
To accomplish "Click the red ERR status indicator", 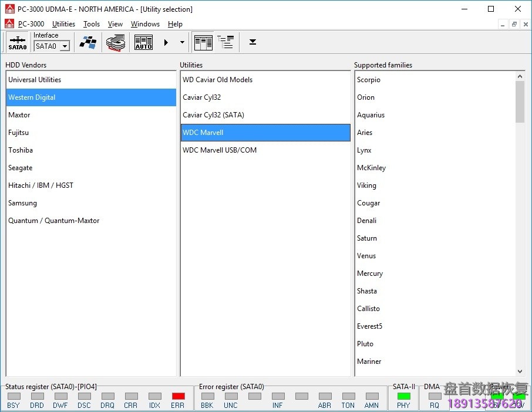I will [178, 397].
